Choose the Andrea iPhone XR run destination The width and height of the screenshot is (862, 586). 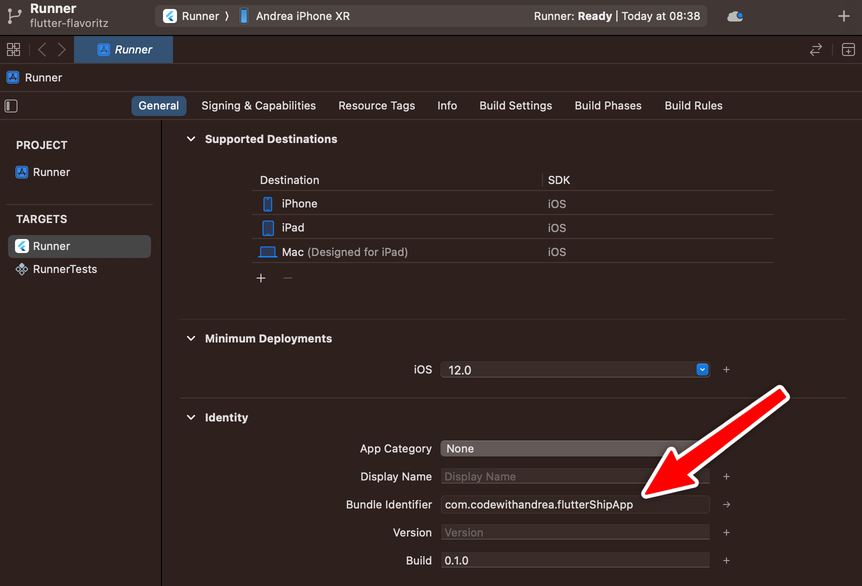(295, 16)
